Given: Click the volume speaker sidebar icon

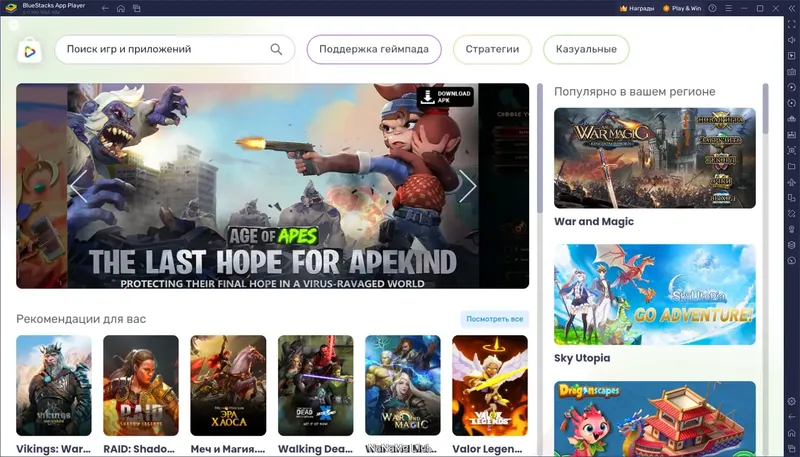Looking at the screenshot, I should [791, 40].
